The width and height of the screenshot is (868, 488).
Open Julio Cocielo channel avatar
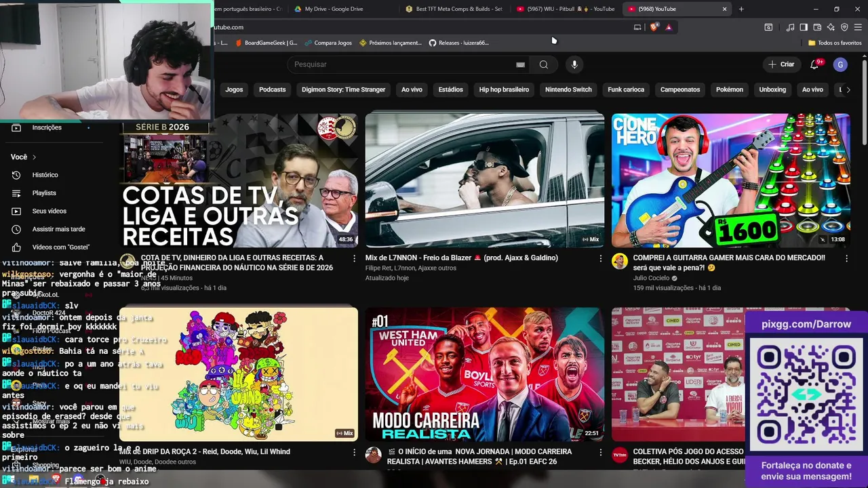tap(620, 262)
